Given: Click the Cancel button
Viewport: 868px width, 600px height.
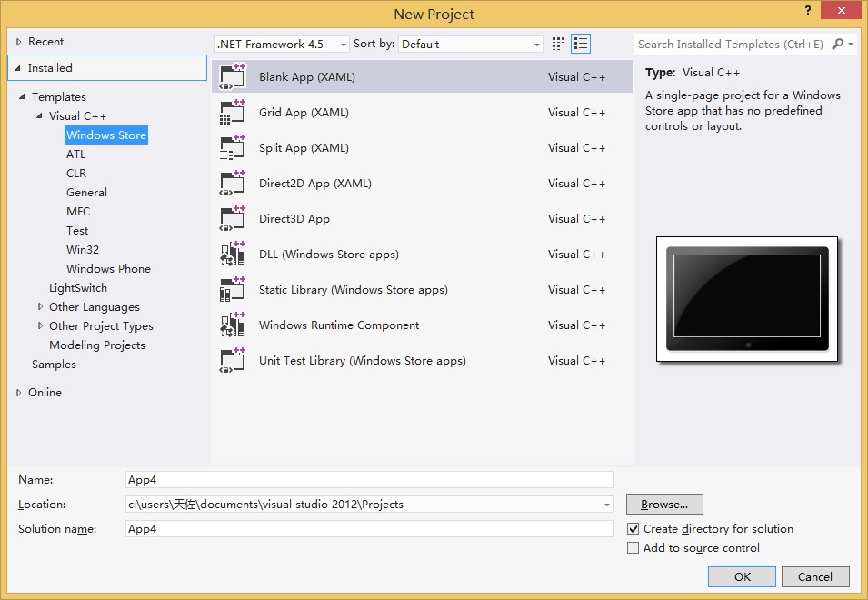Looking at the screenshot, I should tap(815, 576).
